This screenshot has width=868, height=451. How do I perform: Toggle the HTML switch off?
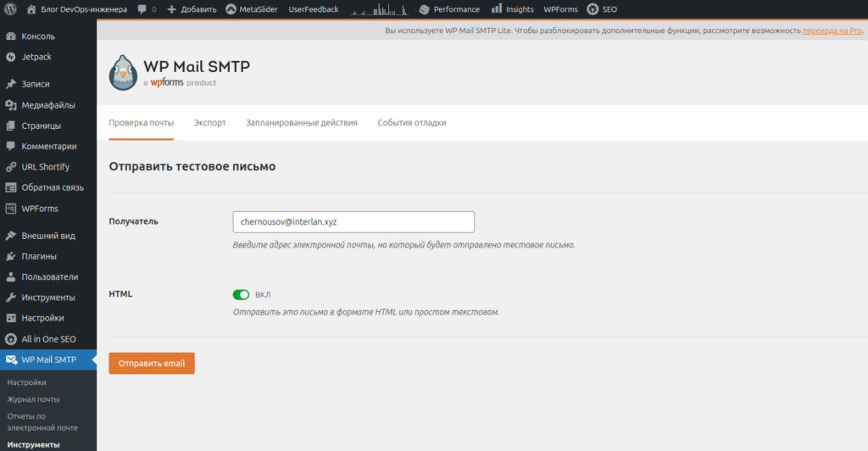point(241,295)
